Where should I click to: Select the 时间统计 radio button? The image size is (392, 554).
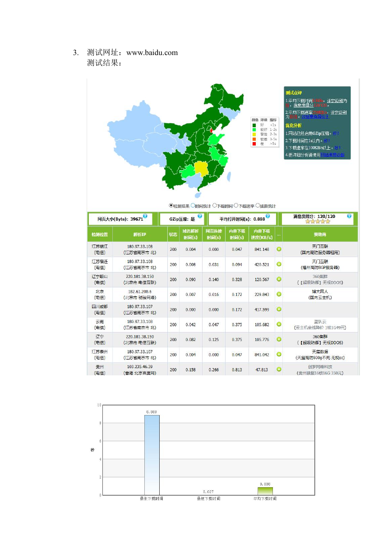click(193, 205)
